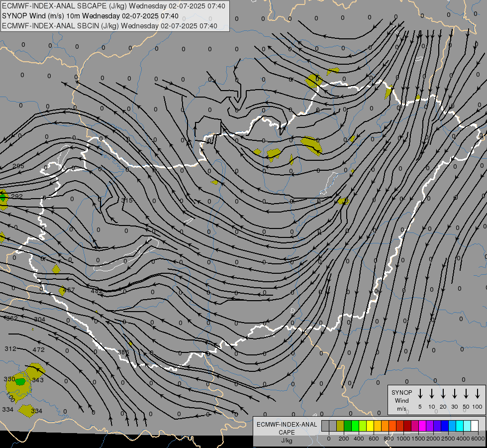
Task: Click the map value '462'
Action: click(97, 291)
